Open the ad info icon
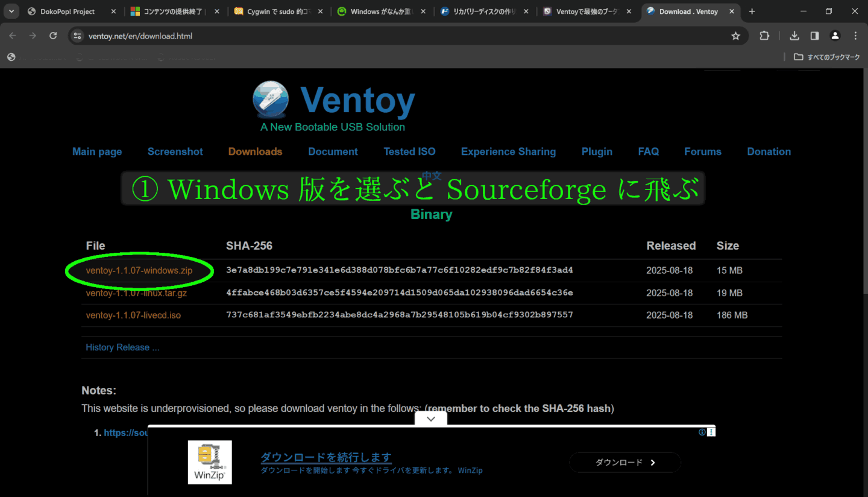 click(702, 432)
